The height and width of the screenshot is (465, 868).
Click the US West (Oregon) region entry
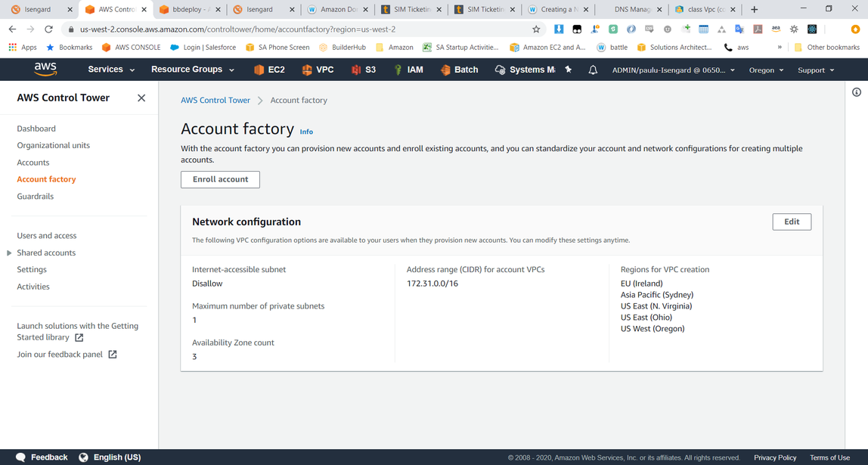(x=653, y=328)
